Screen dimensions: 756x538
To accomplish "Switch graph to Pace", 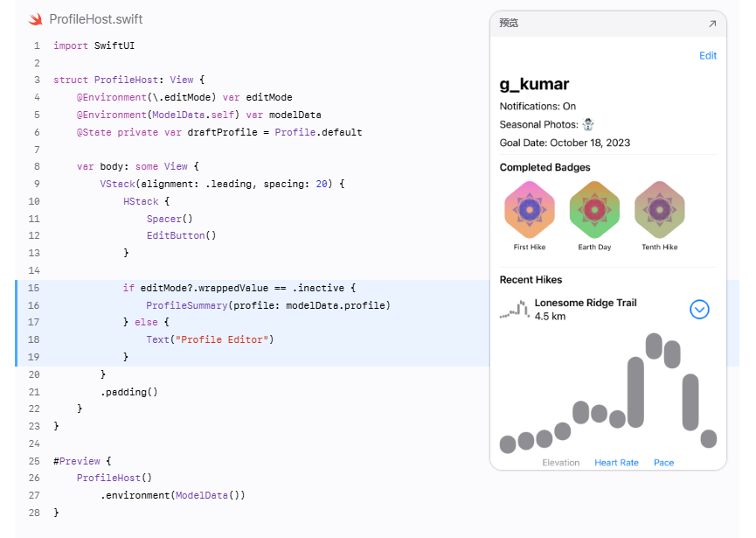I will click(663, 462).
